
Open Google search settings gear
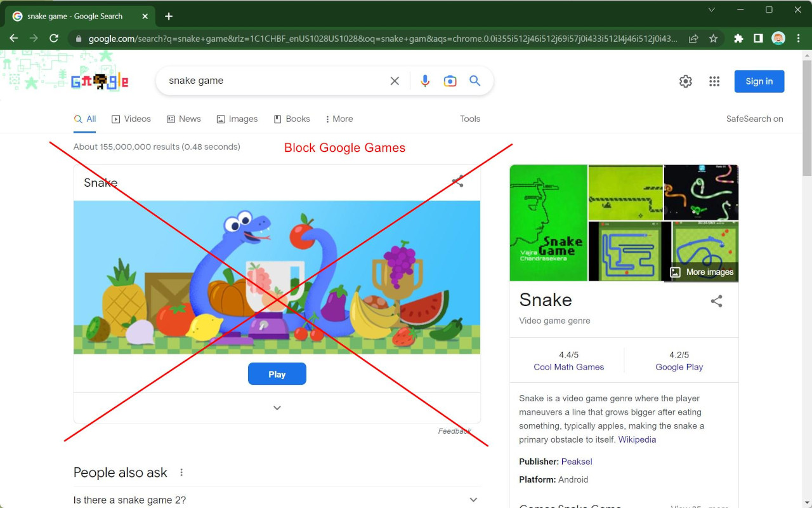685,81
